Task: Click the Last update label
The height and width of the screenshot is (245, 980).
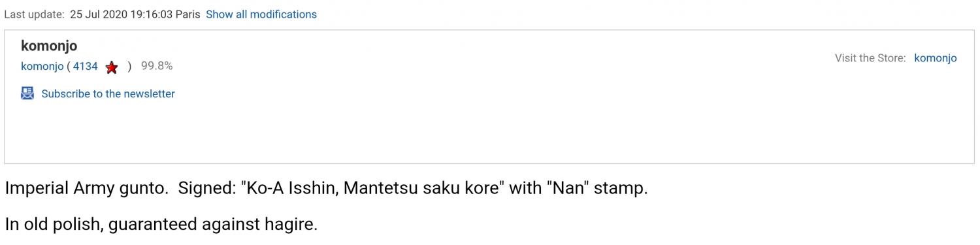Action: [34, 14]
